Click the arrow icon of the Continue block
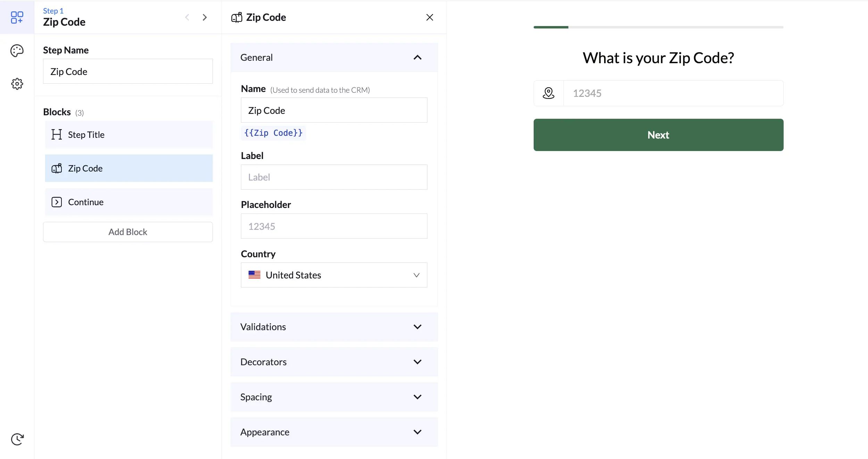 click(x=57, y=202)
